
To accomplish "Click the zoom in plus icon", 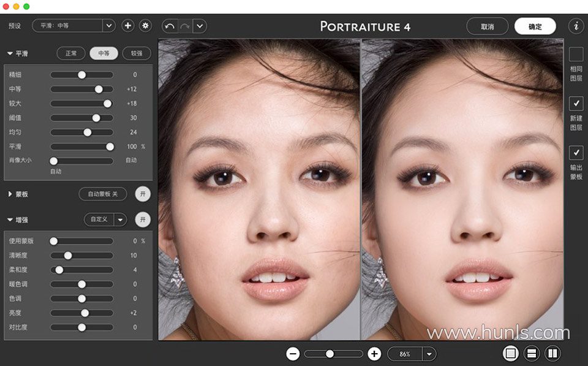I will coord(374,354).
